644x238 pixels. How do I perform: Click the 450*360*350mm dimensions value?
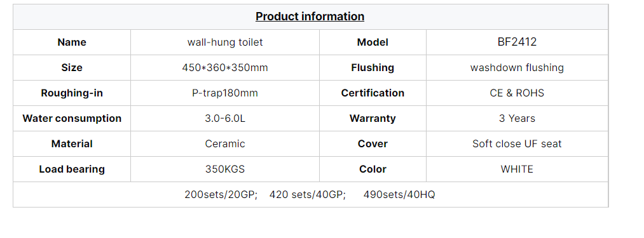pos(225,68)
